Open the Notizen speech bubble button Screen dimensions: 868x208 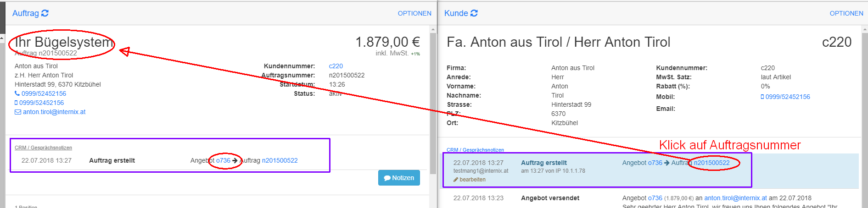pyautogui.click(x=399, y=178)
